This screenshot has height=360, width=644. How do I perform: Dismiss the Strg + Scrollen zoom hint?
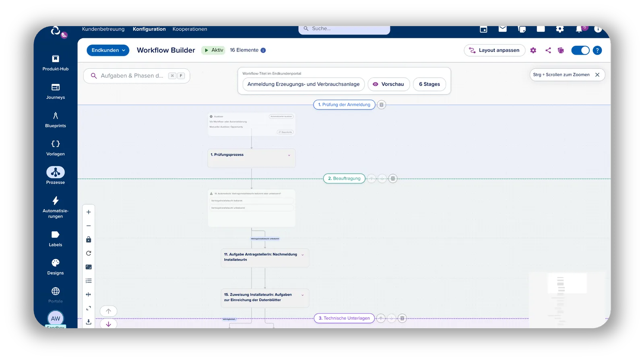[597, 75]
